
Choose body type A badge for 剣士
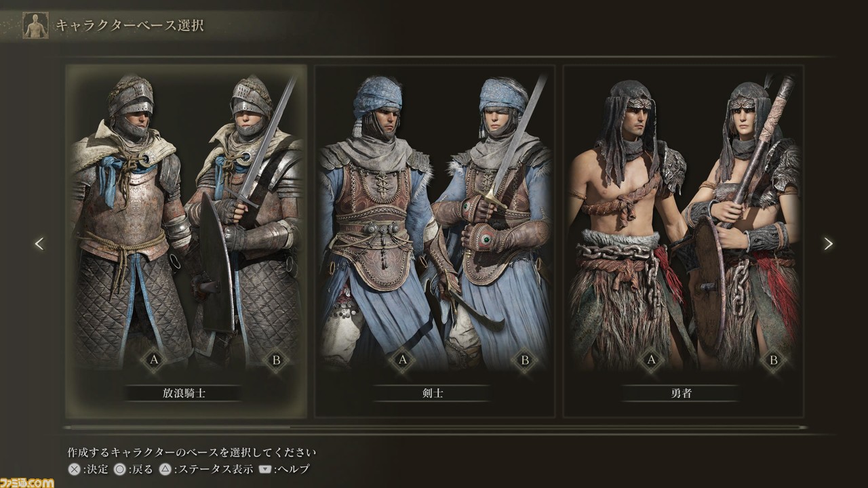pyautogui.click(x=403, y=361)
